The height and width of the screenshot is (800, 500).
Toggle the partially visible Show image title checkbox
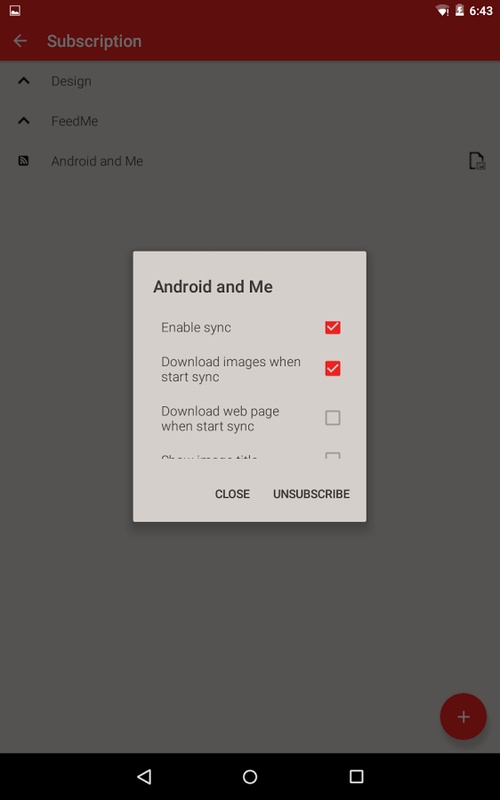333,455
